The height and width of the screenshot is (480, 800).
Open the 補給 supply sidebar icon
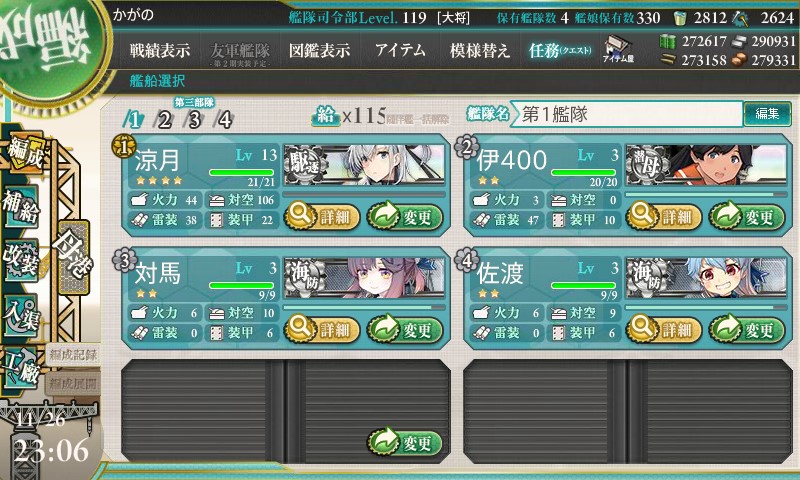pyautogui.click(x=21, y=206)
